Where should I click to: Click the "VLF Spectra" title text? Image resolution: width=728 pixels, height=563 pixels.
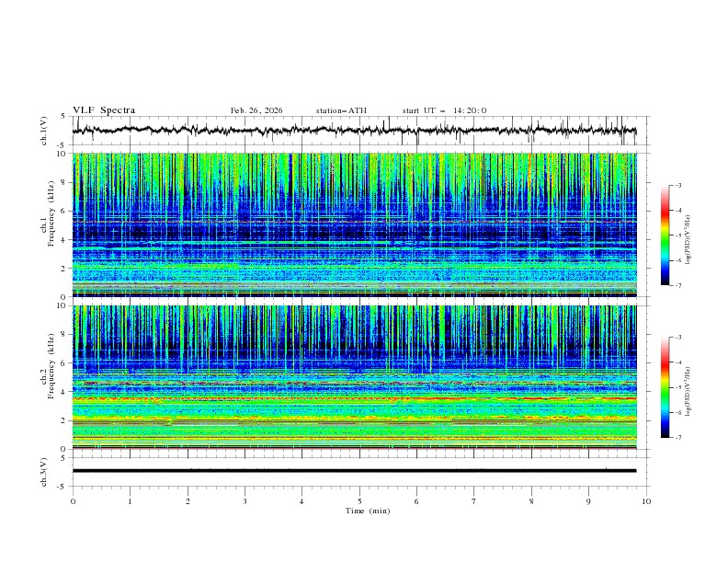tap(104, 110)
